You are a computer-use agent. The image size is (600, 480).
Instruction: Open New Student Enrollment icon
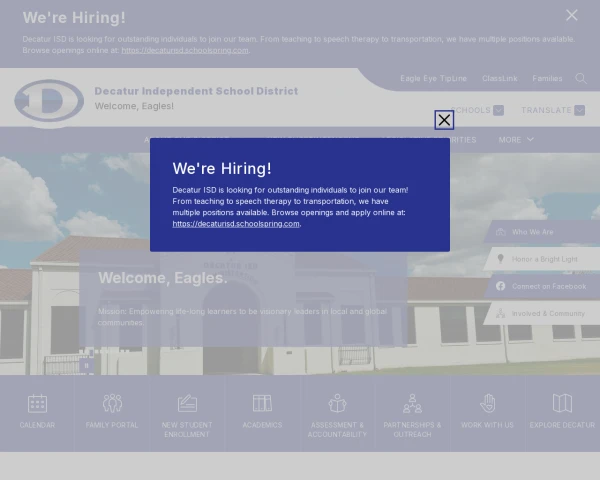click(187, 403)
